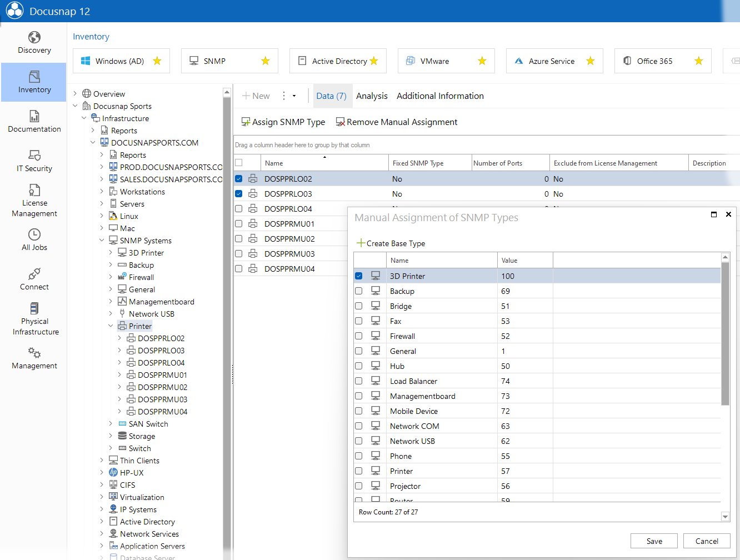
Task: Click the device icon beside 3D Printer in the dialog
Action: pos(376,276)
